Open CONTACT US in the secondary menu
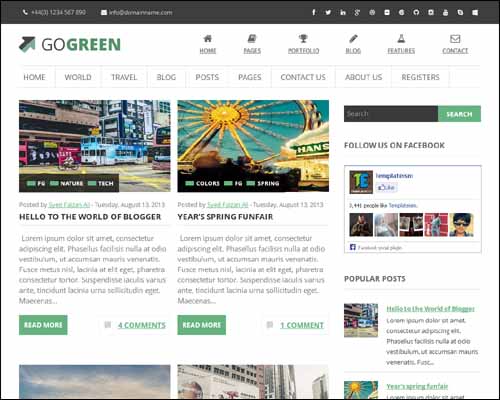The width and height of the screenshot is (500, 400). [303, 77]
